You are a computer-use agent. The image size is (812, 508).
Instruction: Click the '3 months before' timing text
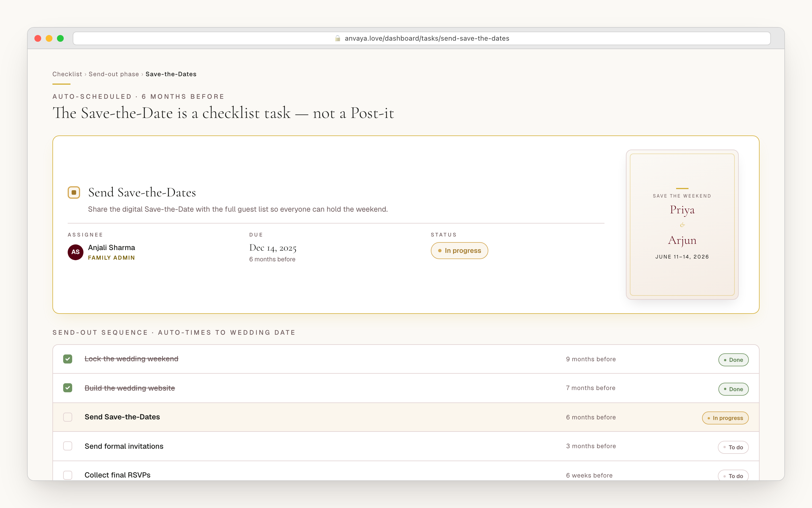[591, 446]
